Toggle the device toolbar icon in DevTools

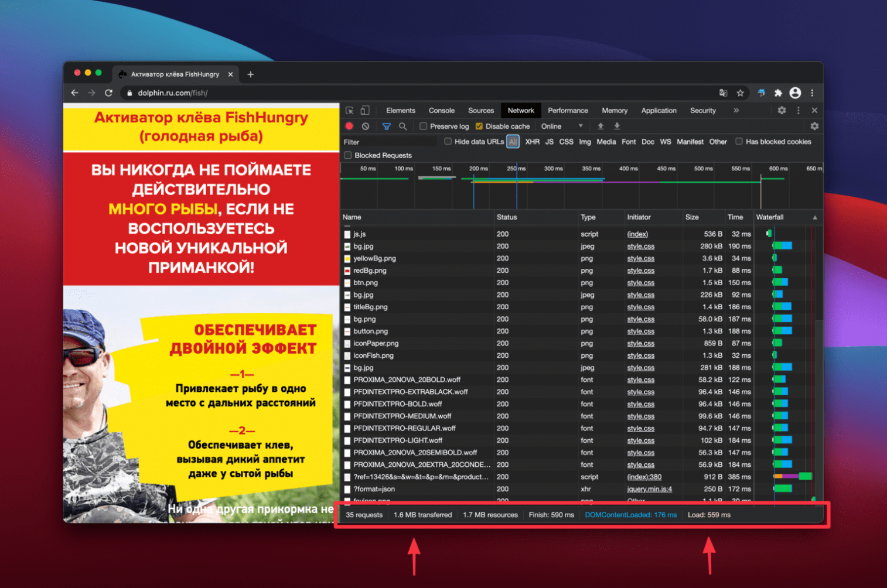point(365,110)
